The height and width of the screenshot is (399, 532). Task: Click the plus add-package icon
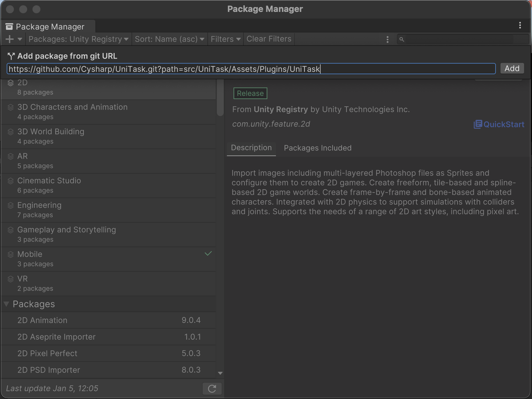tap(10, 39)
